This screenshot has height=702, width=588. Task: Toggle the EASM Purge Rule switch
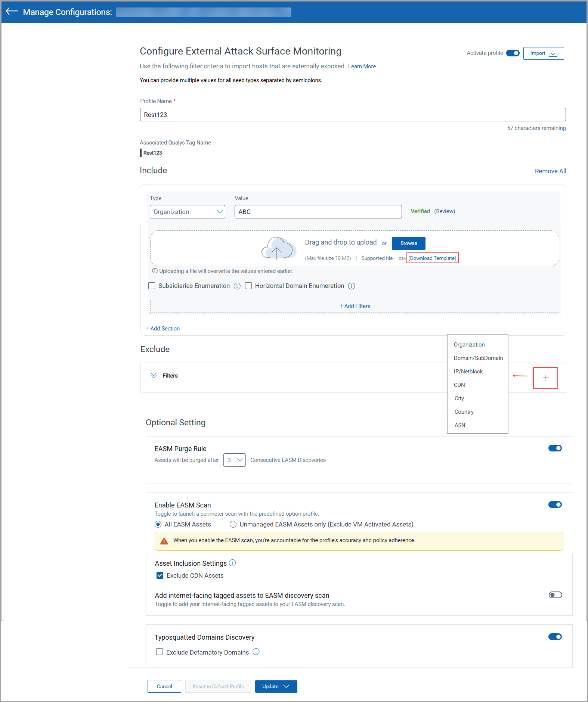(555, 448)
